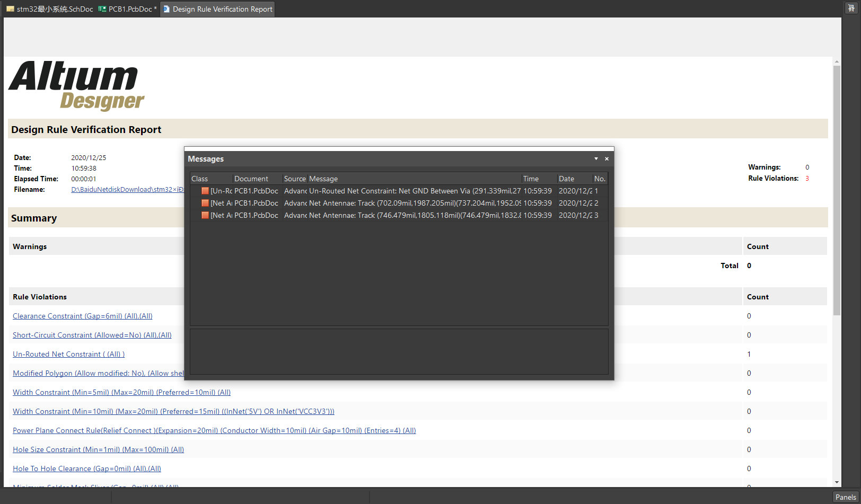
Task: Open Clearance Constraint (Gap=6mil) link
Action: (83, 316)
